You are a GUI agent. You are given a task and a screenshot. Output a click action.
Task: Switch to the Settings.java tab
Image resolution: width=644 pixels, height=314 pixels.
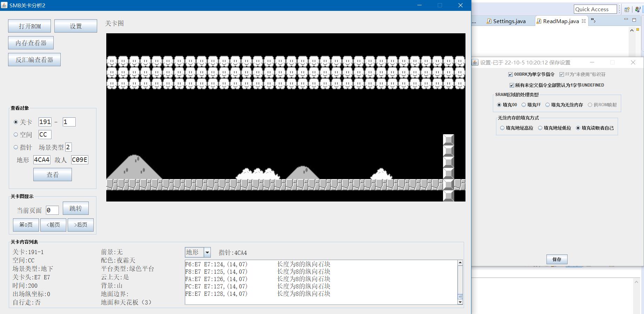point(506,21)
